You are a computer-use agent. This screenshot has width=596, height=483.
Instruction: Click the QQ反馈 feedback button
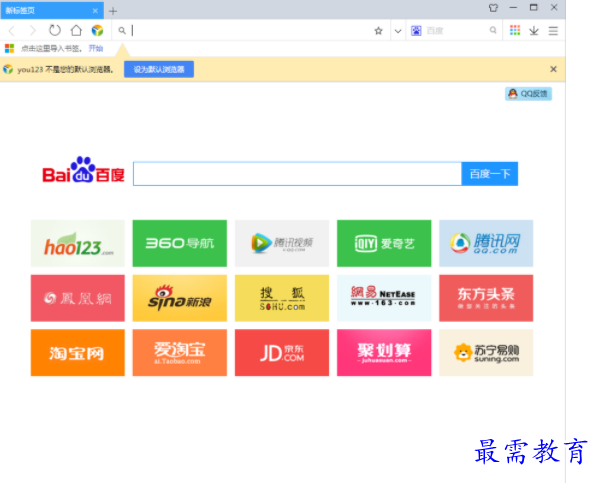pyautogui.click(x=528, y=94)
